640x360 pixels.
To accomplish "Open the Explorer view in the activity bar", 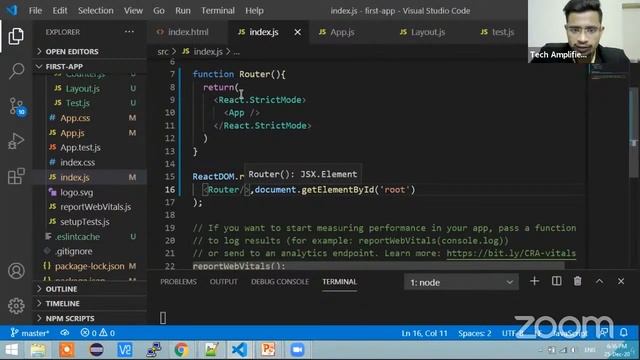I will 16,36.
